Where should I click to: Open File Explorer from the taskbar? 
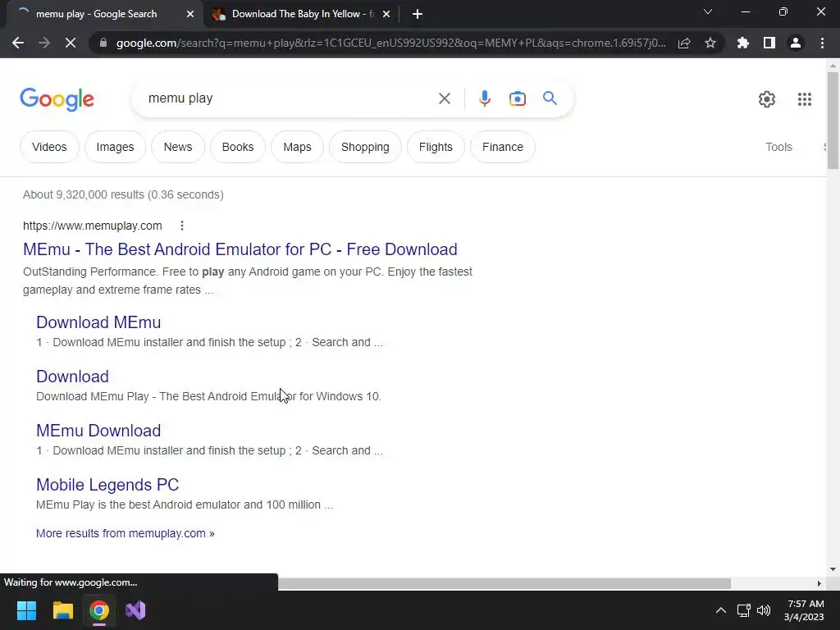[x=62, y=610]
